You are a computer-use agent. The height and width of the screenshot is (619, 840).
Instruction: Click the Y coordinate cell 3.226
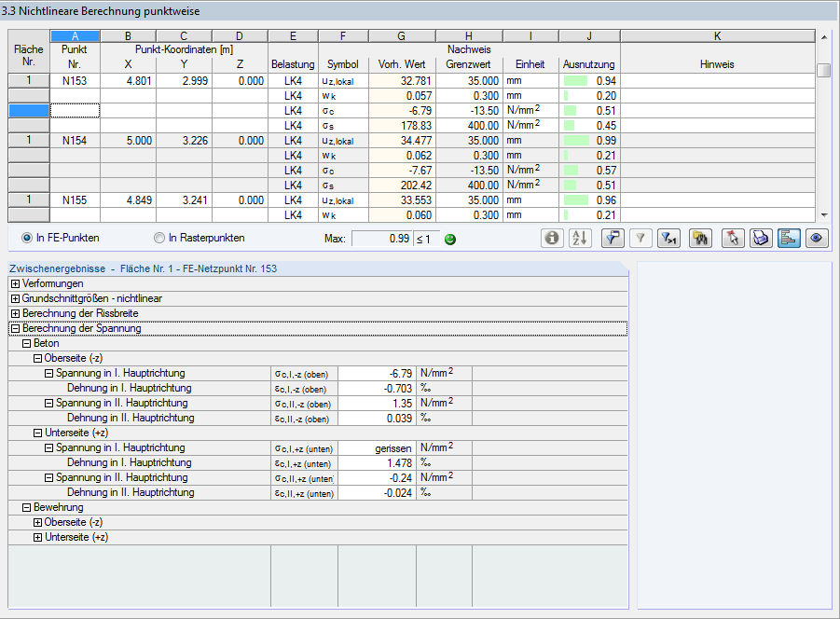184,141
